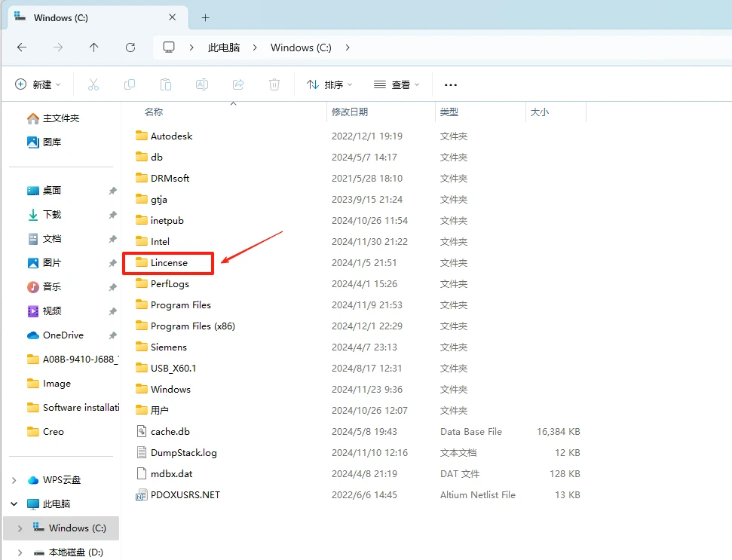Screen dimensions: 732x560
Task: Open Image folder in sidebar
Action: click(x=49, y=384)
